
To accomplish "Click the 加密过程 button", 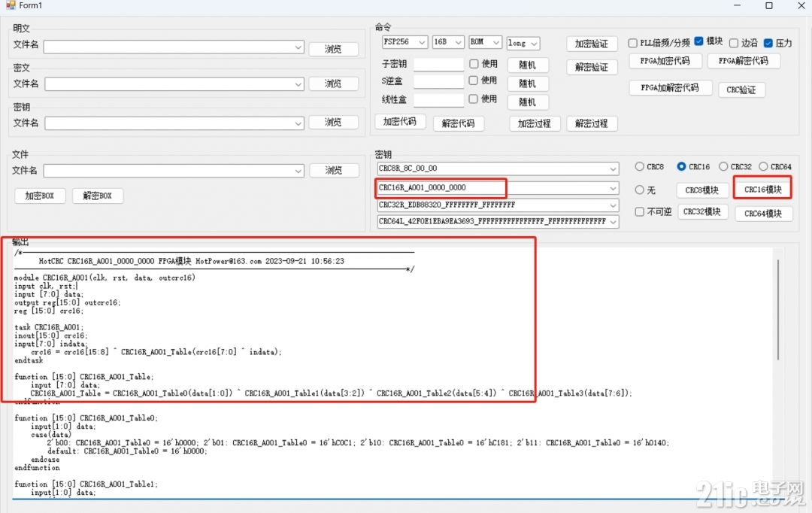I will 535,123.
